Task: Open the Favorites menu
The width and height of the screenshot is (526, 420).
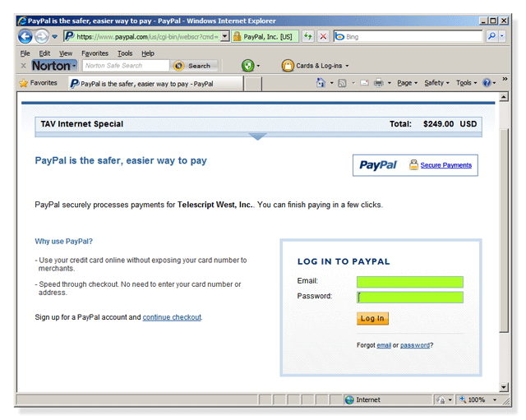Action: 95,53
